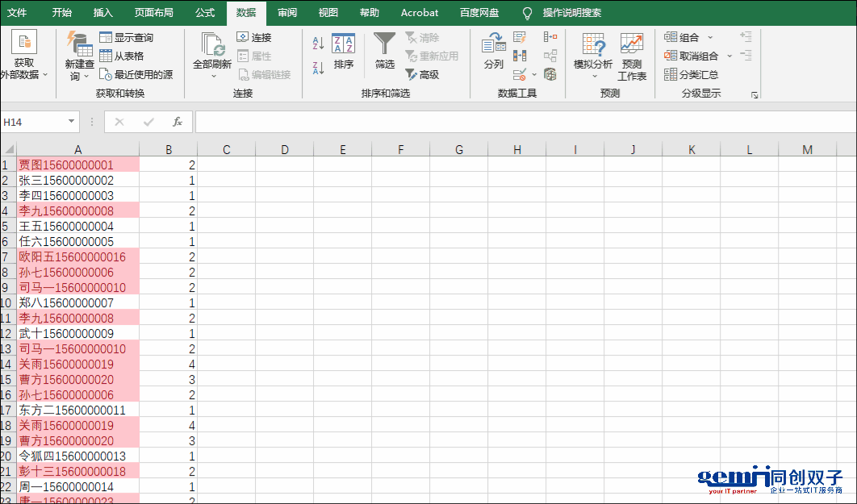The height and width of the screenshot is (504, 857).
Task: Click the Forecast Sheet (预测工作表) icon
Action: (632, 56)
